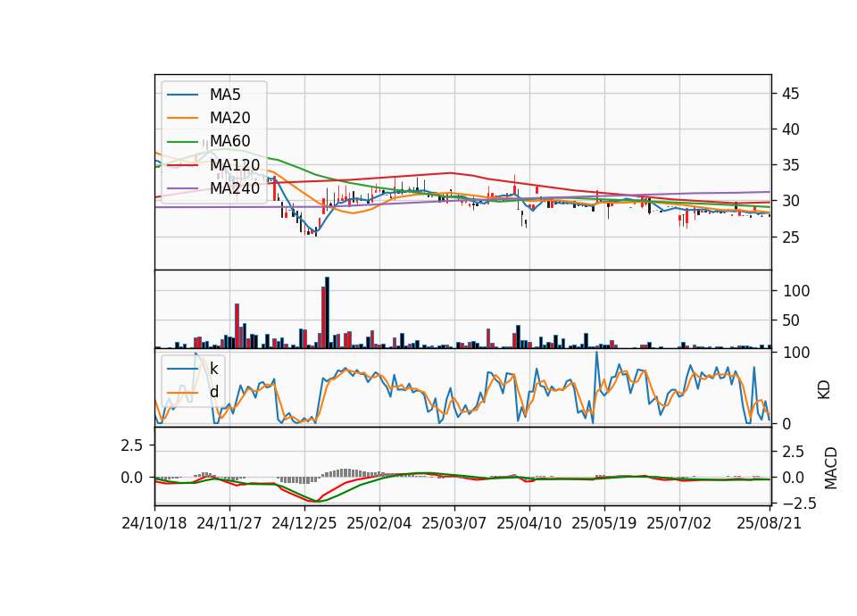The height and width of the screenshot is (616, 857).
Task: Click the MA120 legend label
Action: [x=235, y=165]
